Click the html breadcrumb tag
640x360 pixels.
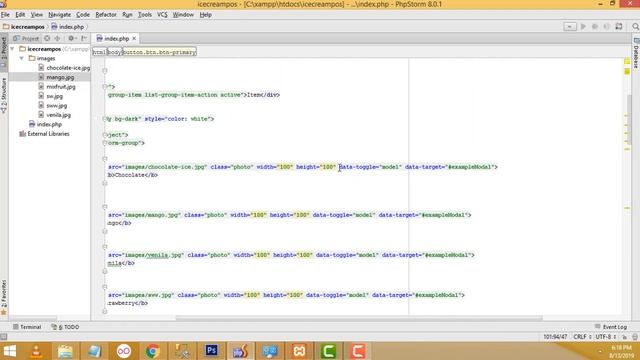pos(99,52)
